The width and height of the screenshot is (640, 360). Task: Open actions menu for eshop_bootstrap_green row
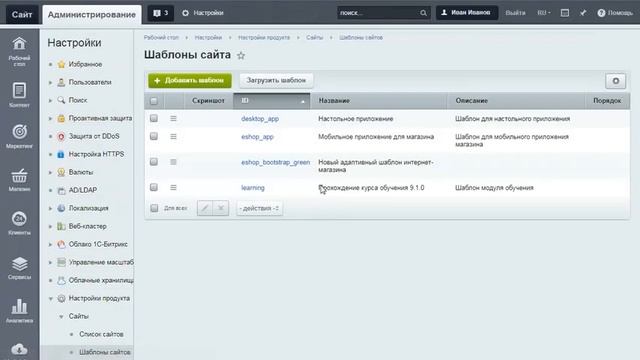(173, 162)
